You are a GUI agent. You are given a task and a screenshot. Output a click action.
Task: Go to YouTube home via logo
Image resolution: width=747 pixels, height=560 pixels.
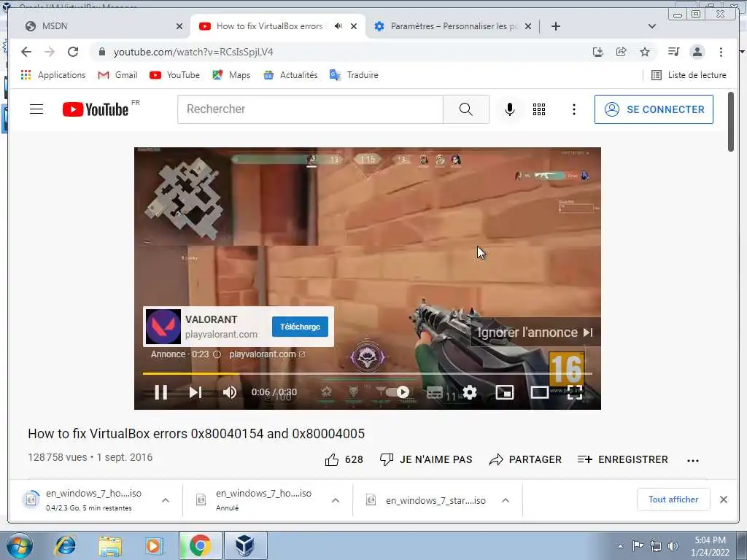pyautogui.click(x=96, y=109)
